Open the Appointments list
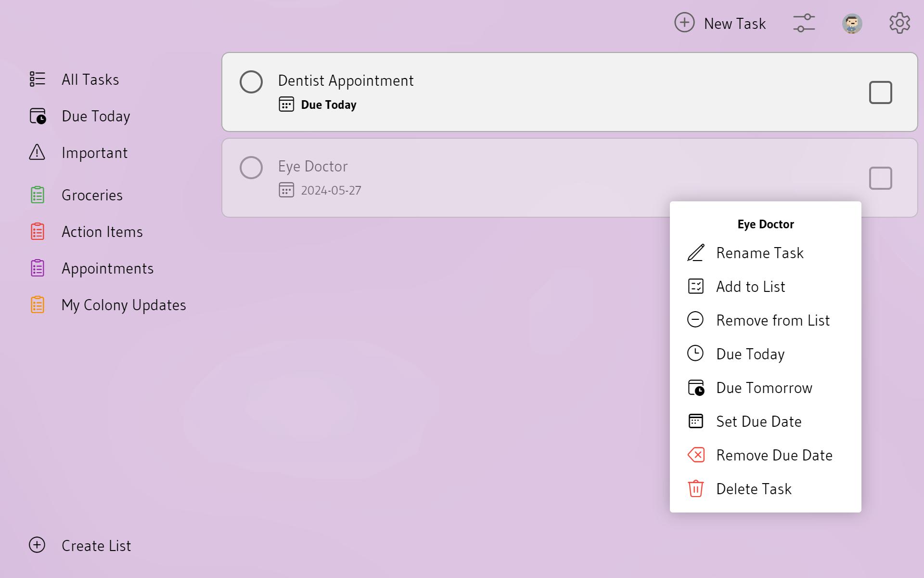924x578 pixels. coord(107,268)
